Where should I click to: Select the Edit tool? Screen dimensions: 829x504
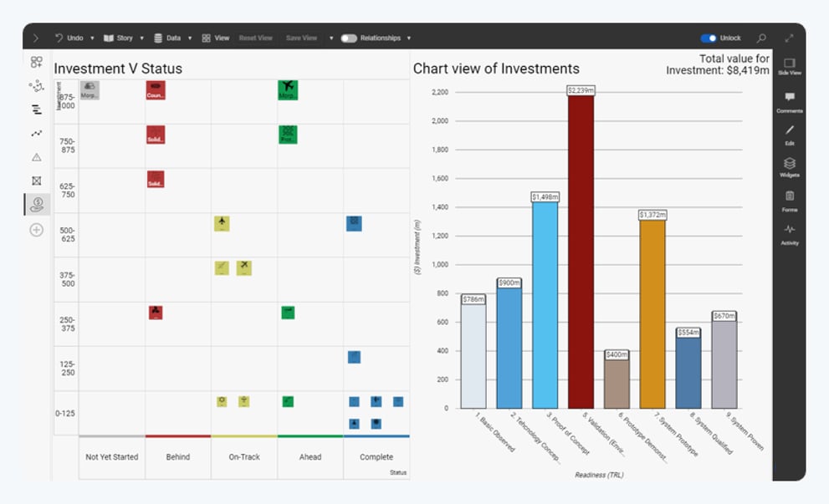click(x=787, y=134)
